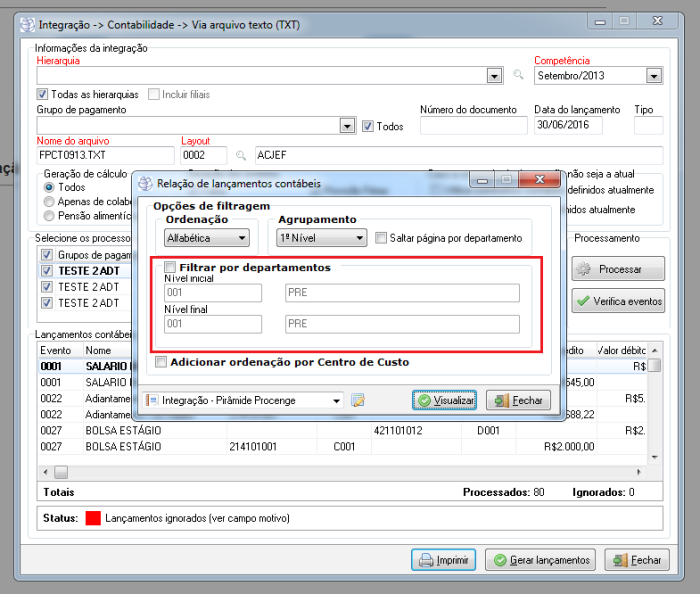This screenshot has height=594, width=700.
Task: Close the dialog with its Fechar button
Action: click(517, 400)
